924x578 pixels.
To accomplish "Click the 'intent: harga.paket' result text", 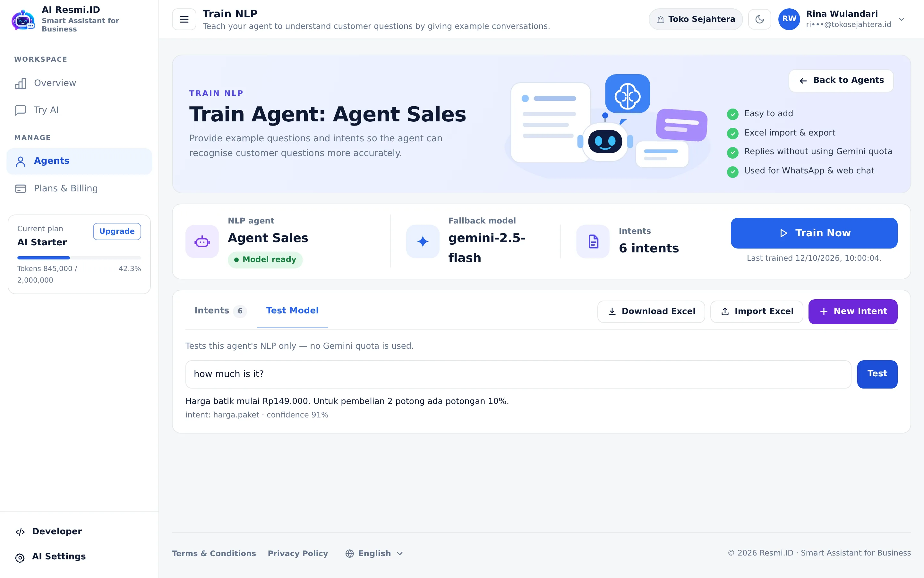I will pos(222,415).
